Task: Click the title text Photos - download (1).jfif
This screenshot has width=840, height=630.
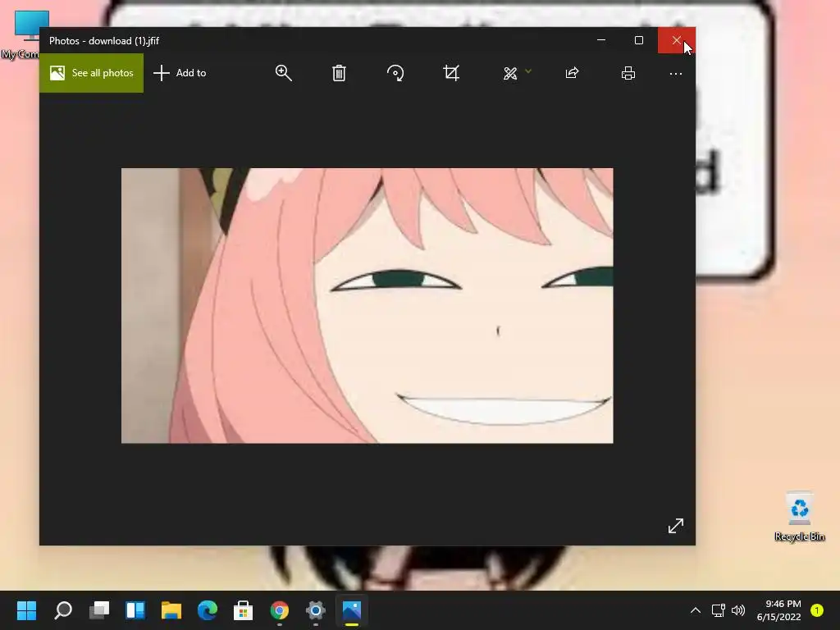Action: pyautogui.click(x=104, y=41)
